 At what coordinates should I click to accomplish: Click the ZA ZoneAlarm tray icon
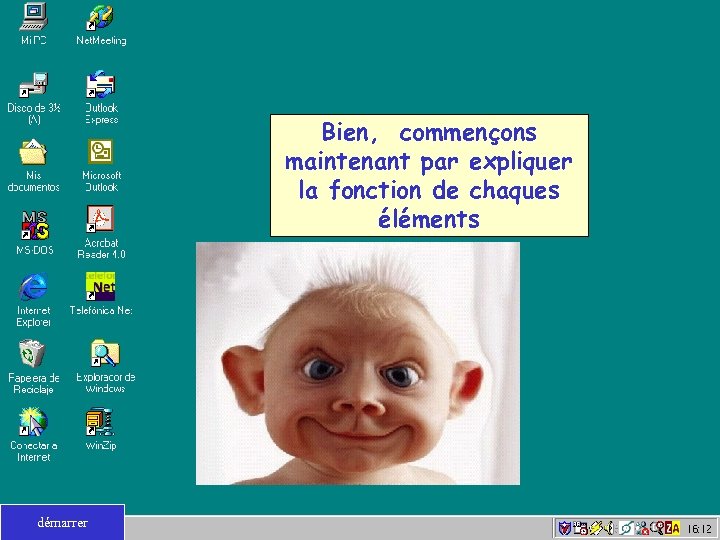click(x=672, y=528)
